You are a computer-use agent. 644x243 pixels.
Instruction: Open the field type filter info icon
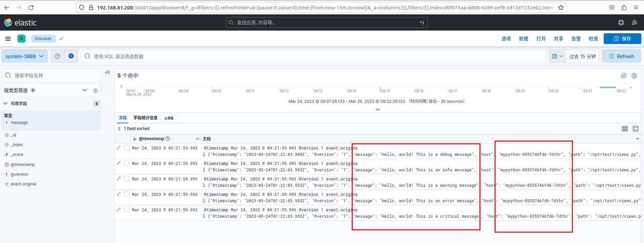coord(95,91)
